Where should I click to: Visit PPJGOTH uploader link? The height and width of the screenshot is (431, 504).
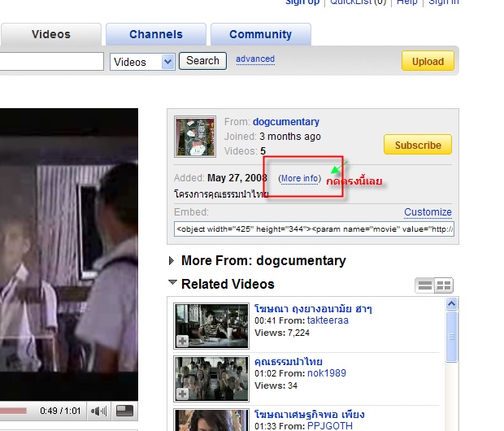(x=329, y=426)
